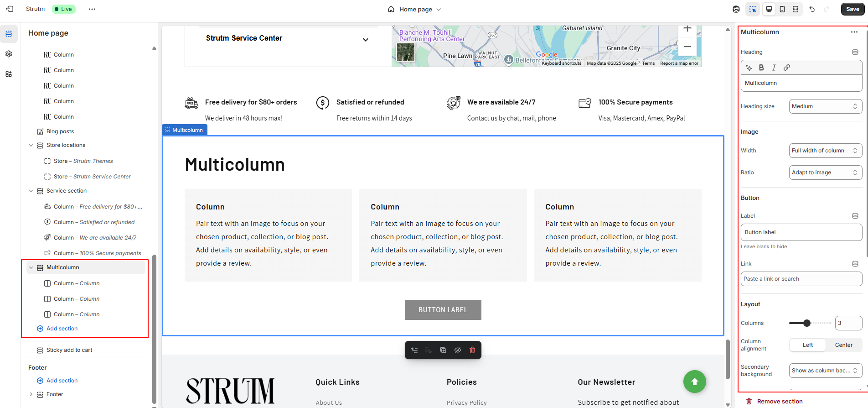Click the Multicolumn section label tab in preview
The height and width of the screenshot is (408, 868).
(x=185, y=130)
